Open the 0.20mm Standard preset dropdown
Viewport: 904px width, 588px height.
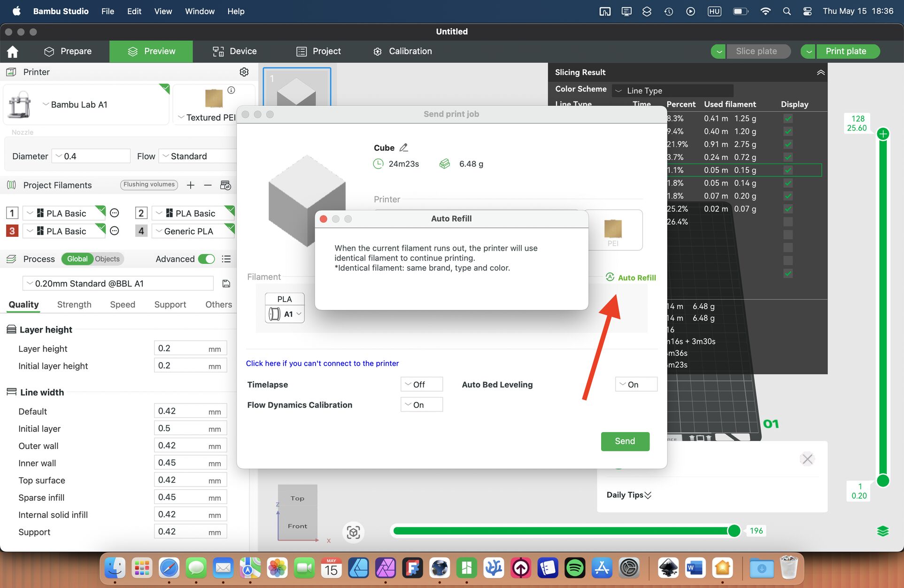[x=118, y=284]
